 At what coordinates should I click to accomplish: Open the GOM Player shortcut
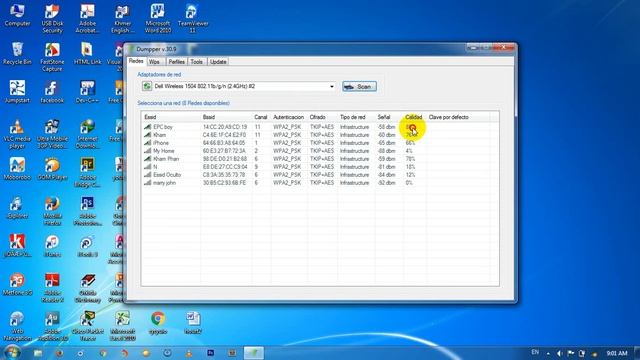pyautogui.click(x=52, y=169)
